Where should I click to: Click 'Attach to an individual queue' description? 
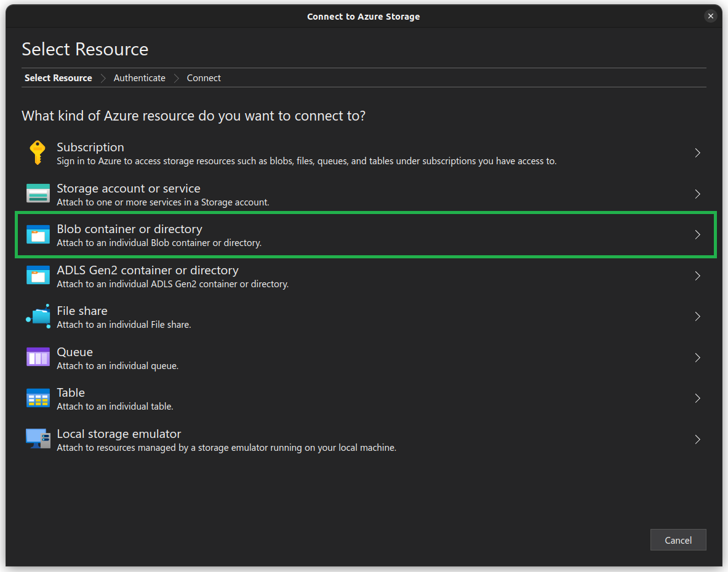118,366
